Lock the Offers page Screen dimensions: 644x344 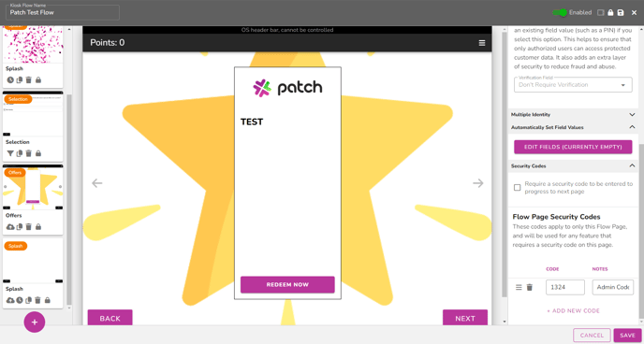point(38,227)
